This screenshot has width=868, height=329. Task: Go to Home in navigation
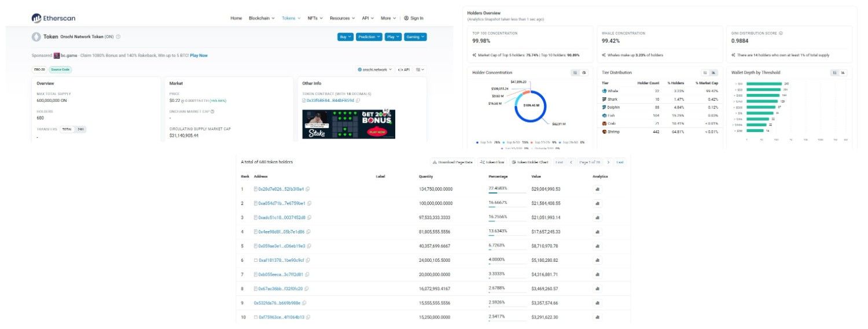(x=236, y=18)
